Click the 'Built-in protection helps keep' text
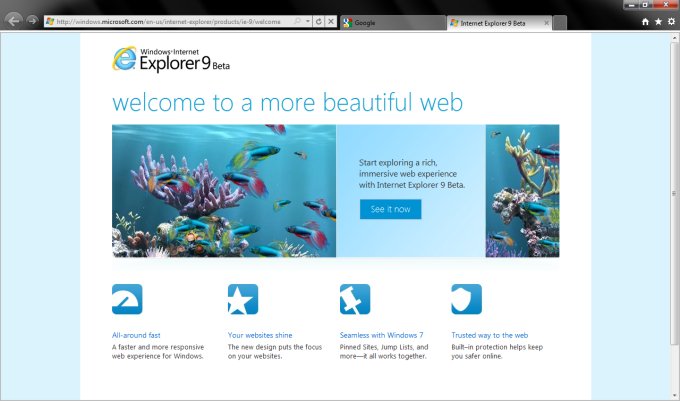Screen dimensions: 680x401 (x=497, y=352)
